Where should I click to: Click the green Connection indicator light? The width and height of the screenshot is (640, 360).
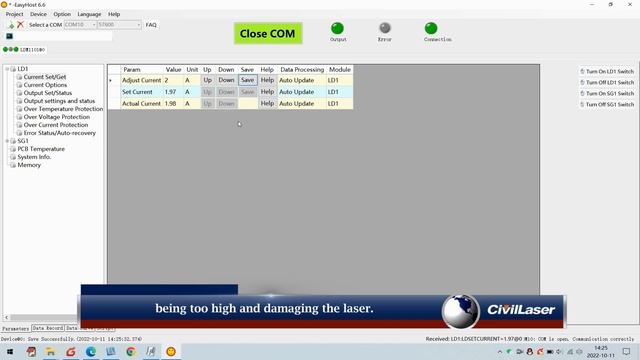tap(431, 28)
